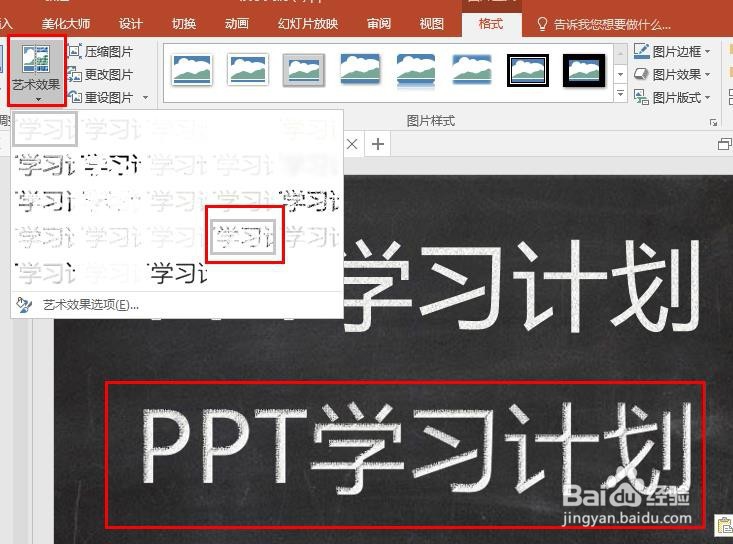Screen dimensions: 733x544
Task: Switch to the 幻灯片放映 slide show tab
Action: [x=308, y=23]
